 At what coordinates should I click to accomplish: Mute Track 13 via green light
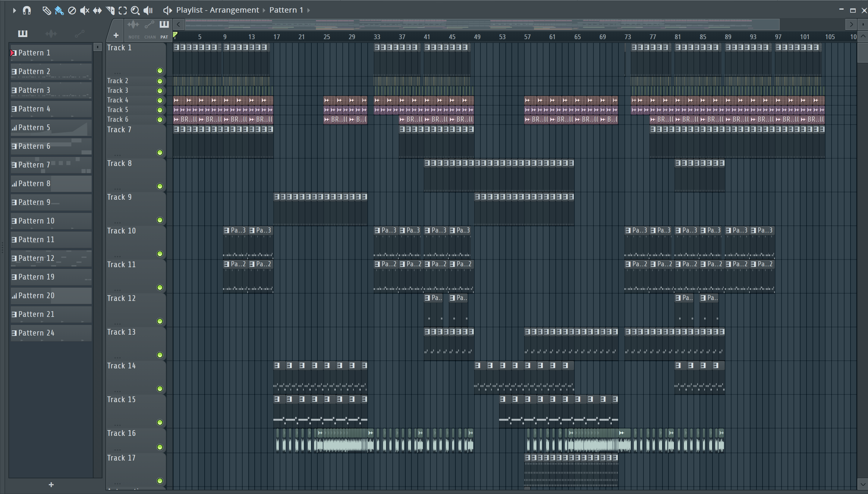pyautogui.click(x=159, y=355)
